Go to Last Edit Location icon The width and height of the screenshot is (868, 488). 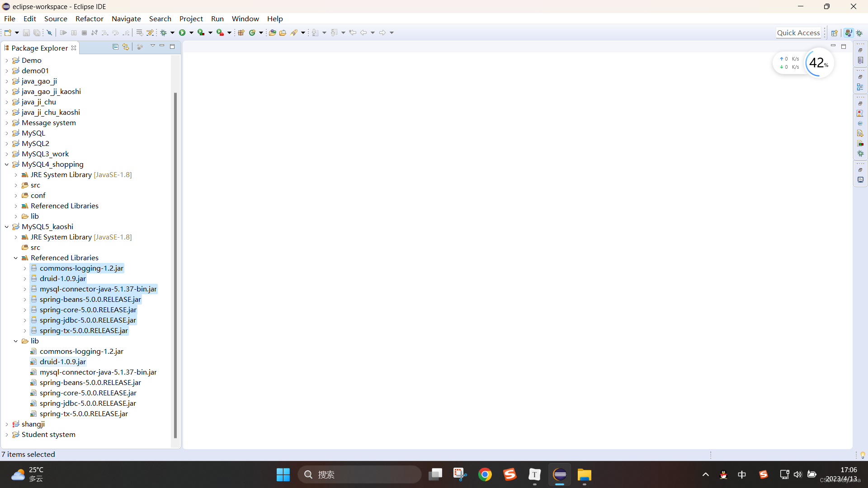(x=353, y=33)
